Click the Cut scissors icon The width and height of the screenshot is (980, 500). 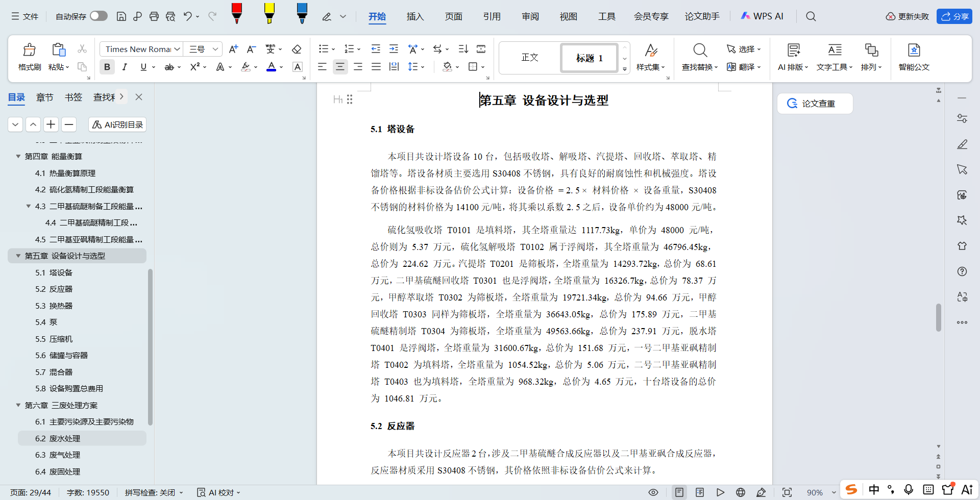[x=82, y=49]
